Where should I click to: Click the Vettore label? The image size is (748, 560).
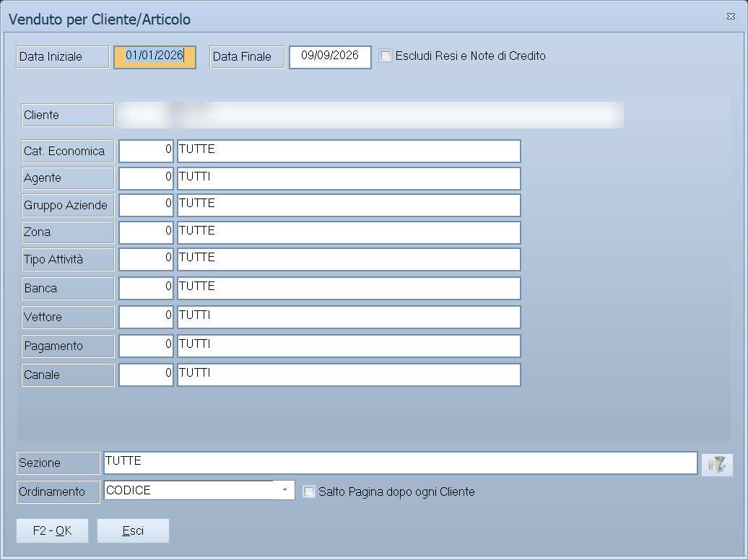[x=68, y=318]
